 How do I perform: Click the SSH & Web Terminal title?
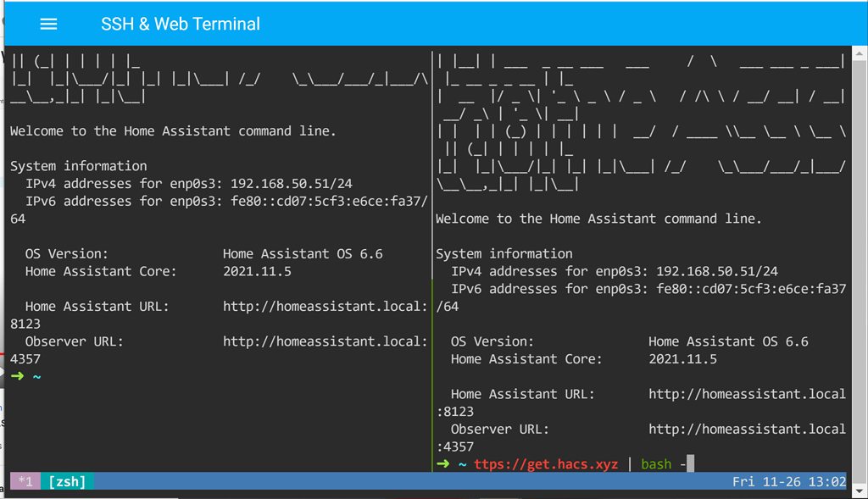tap(180, 24)
